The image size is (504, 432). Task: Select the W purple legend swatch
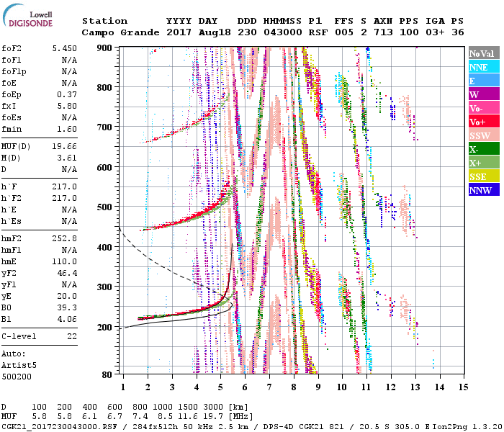[x=484, y=94]
